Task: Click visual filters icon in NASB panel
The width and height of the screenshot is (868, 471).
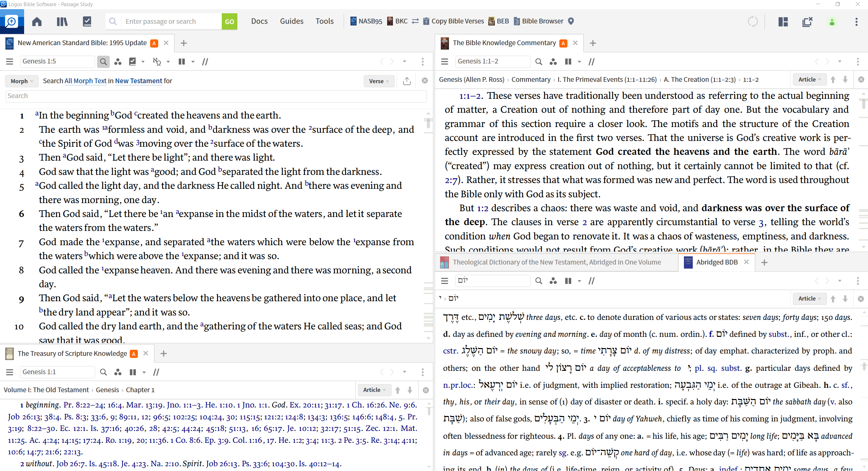Action: click(x=118, y=61)
